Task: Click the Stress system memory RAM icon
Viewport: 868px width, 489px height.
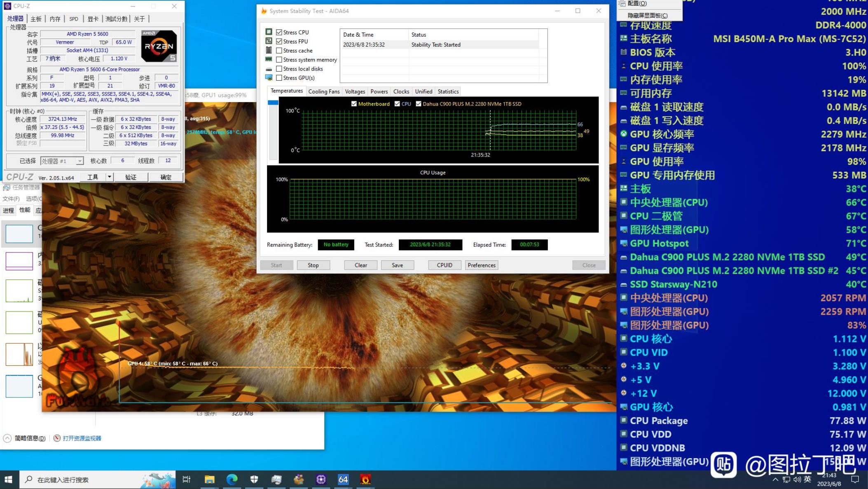Action: coord(269,59)
